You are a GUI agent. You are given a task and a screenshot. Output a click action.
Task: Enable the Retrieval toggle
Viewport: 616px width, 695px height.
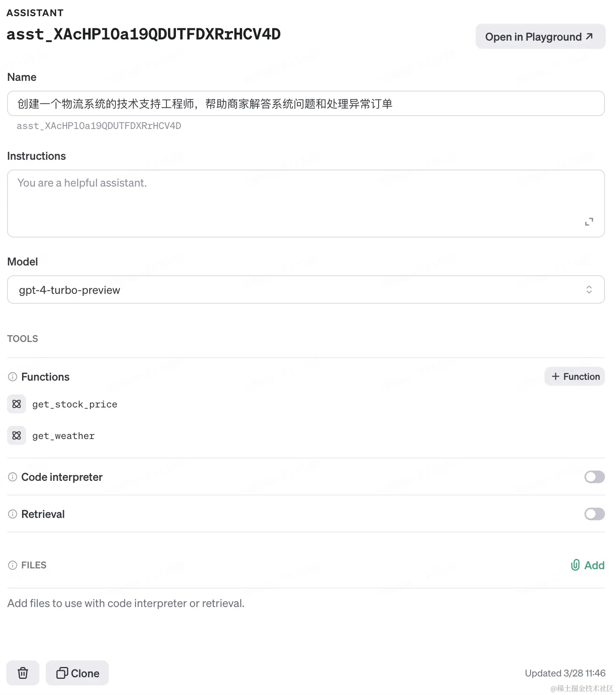594,514
